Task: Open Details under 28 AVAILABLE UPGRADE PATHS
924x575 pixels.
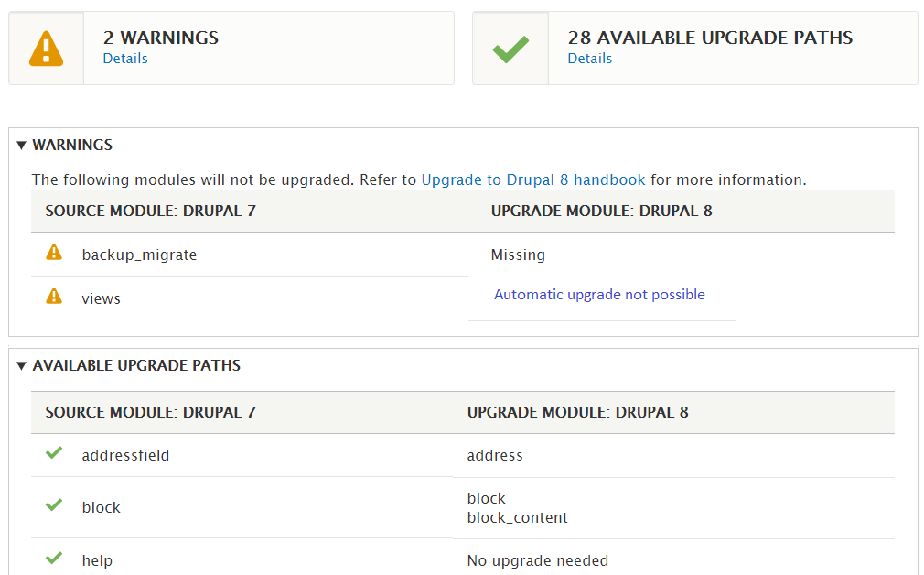Action: (589, 58)
